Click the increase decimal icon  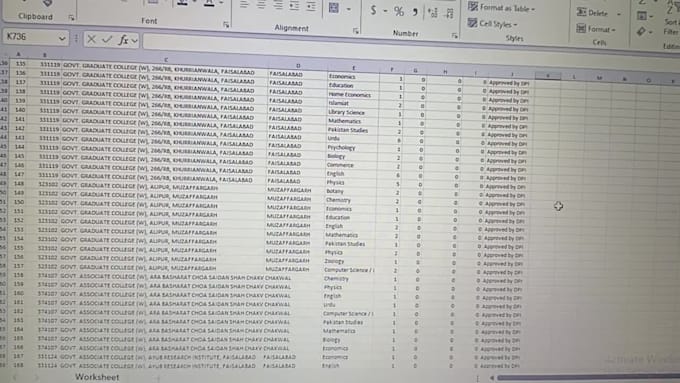(432, 13)
